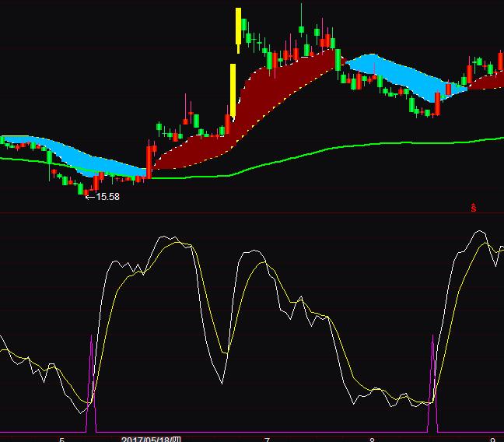Jump to month 8 on time axis
Screen dimensions: 504x442
click(372, 439)
